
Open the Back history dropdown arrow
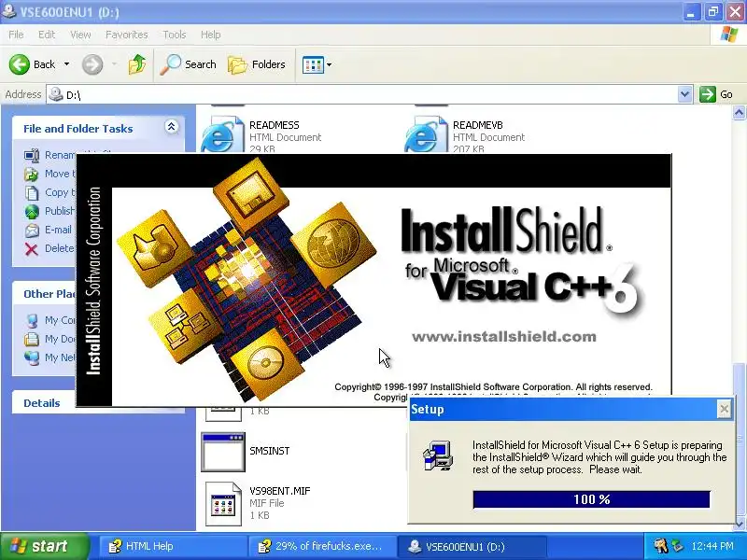coord(66,64)
